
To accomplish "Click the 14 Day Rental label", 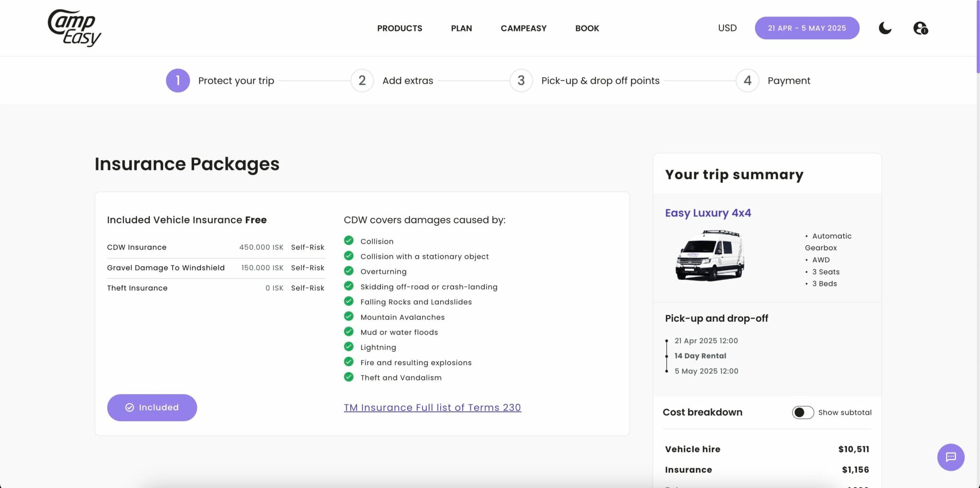I will click(701, 356).
